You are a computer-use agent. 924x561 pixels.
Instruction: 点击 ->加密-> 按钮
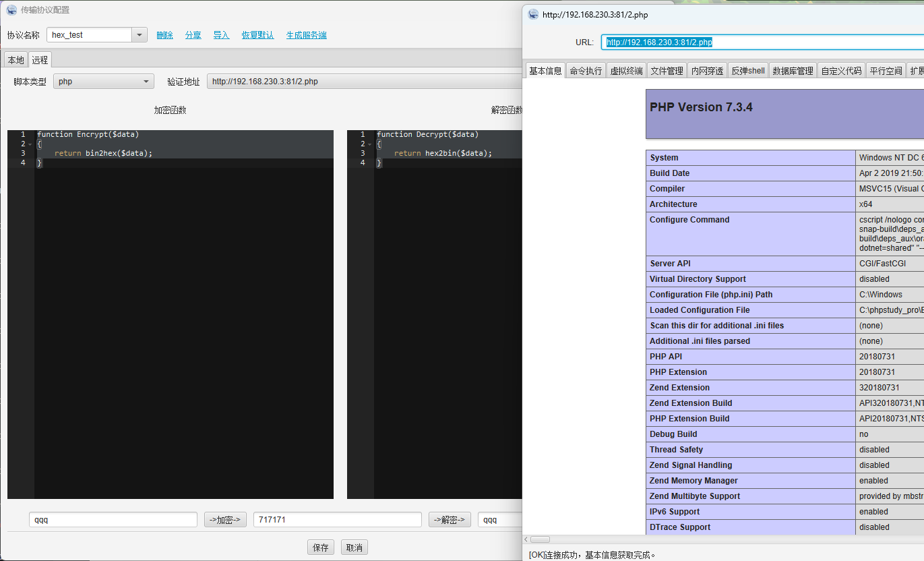pos(224,519)
